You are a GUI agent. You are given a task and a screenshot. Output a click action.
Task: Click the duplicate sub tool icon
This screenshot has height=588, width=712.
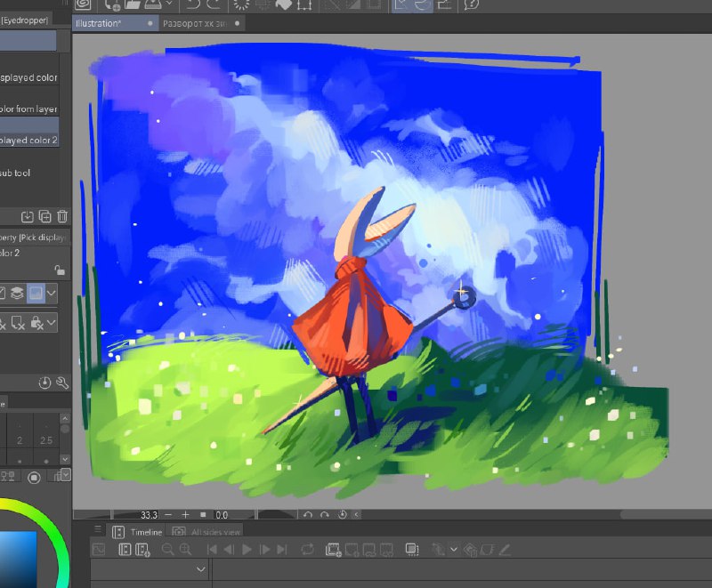click(45, 216)
